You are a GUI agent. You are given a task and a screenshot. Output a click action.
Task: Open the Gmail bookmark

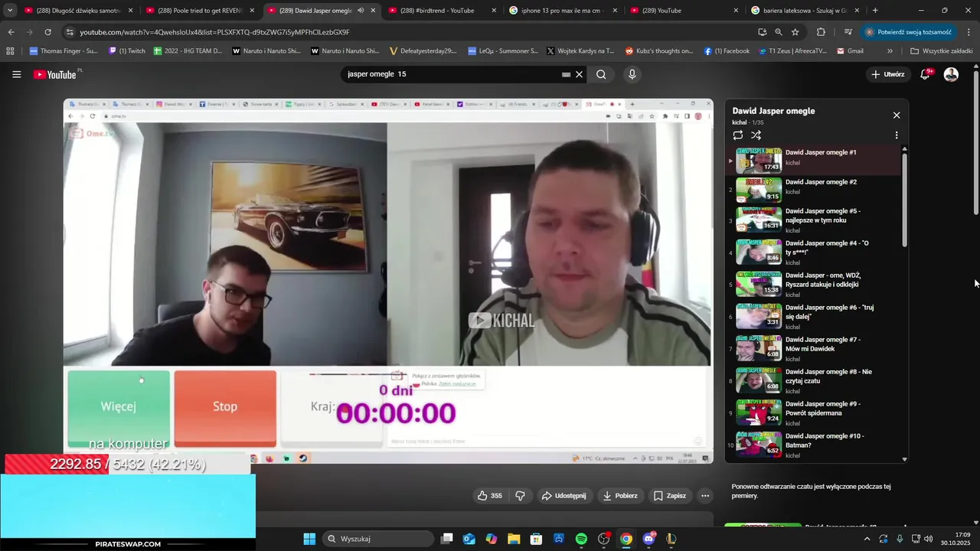click(x=850, y=51)
